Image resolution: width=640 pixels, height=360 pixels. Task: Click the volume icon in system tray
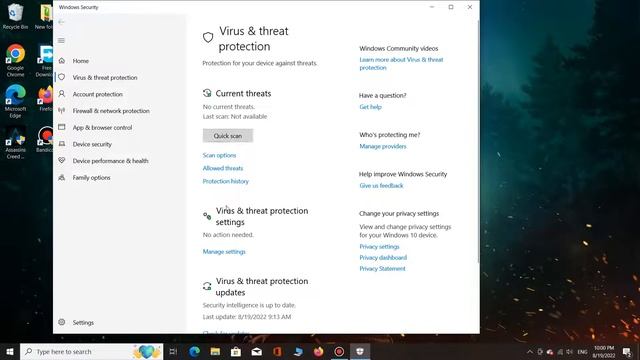tap(569, 351)
